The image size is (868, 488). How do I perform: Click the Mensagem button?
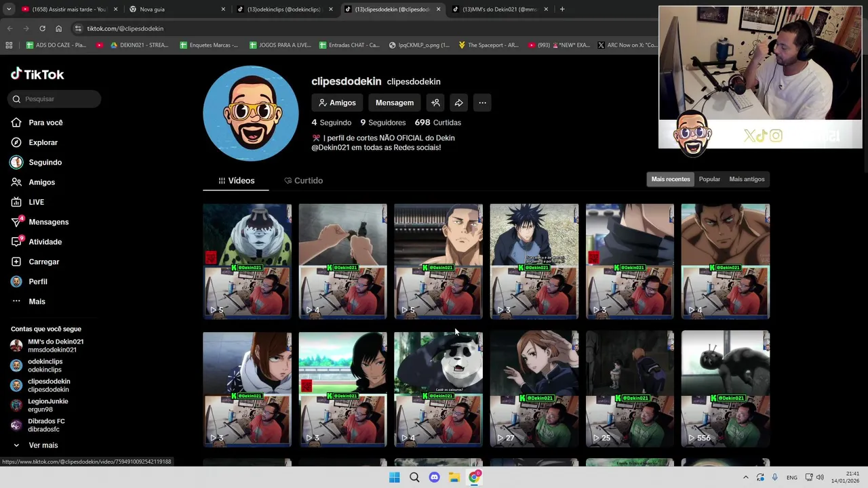395,103
